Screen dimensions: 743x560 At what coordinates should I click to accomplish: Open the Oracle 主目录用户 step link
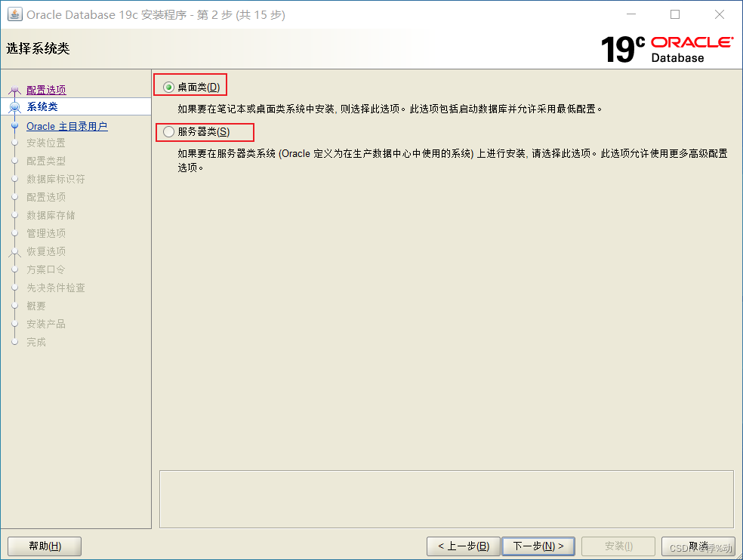(x=66, y=126)
